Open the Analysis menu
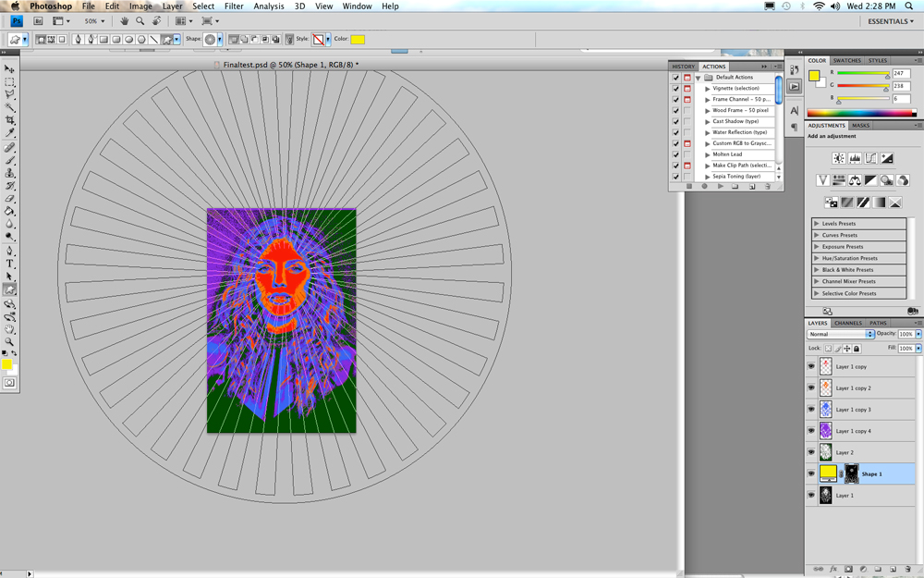Screen dimensions: 924x578 (x=269, y=6)
